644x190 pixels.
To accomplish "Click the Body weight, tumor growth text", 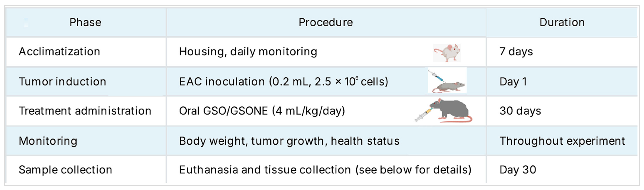I will click(289, 141).
